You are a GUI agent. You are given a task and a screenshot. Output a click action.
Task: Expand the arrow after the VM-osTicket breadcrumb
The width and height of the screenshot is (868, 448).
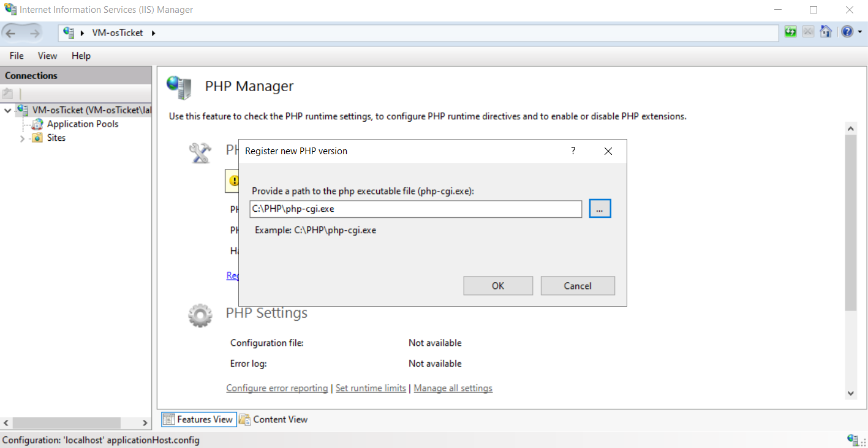pos(153,33)
